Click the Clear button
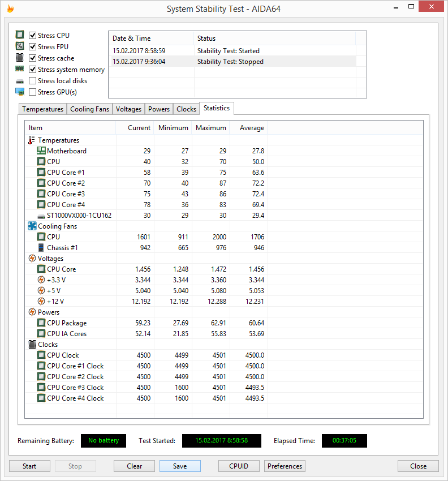The image size is (448, 481). point(134,466)
